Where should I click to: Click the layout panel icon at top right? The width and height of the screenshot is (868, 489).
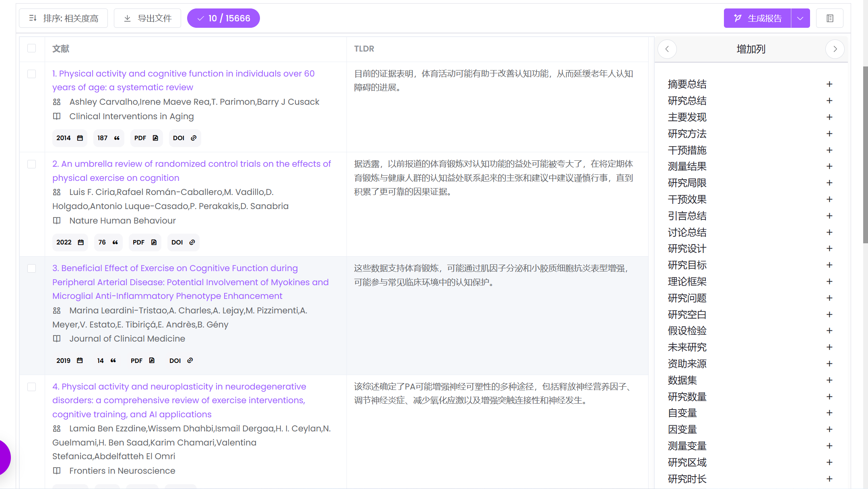pos(829,18)
